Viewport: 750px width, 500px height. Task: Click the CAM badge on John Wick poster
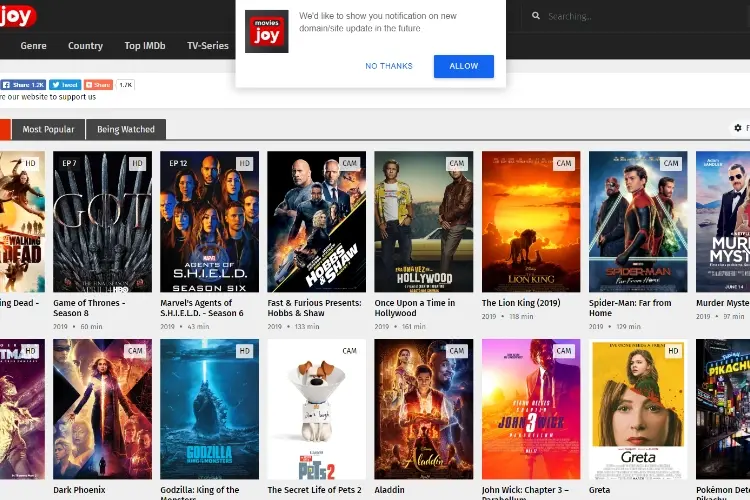click(x=564, y=351)
